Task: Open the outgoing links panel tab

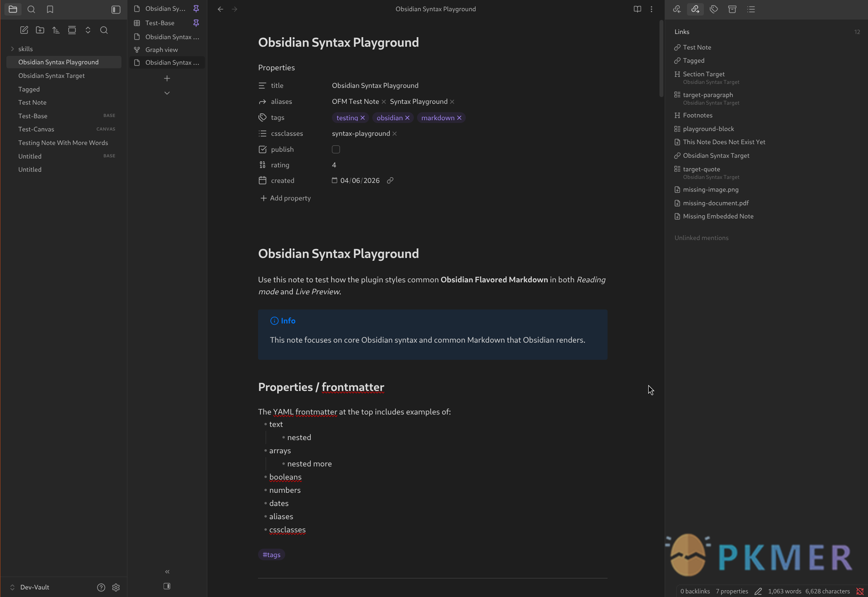Action: 695,9
